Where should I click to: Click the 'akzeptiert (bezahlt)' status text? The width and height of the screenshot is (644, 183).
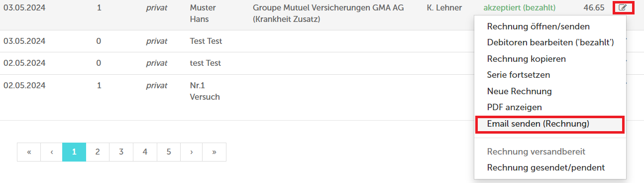point(520,7)
